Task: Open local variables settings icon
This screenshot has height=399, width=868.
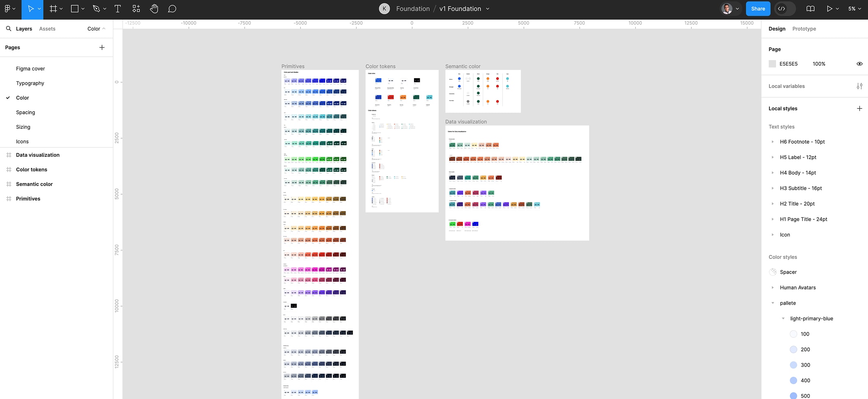Action: 859,86
